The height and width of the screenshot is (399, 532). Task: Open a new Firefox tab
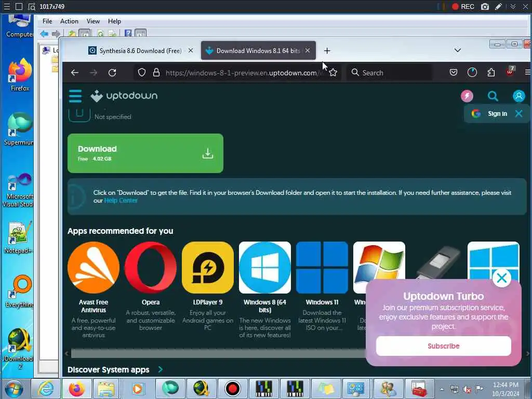click(327, 50)
